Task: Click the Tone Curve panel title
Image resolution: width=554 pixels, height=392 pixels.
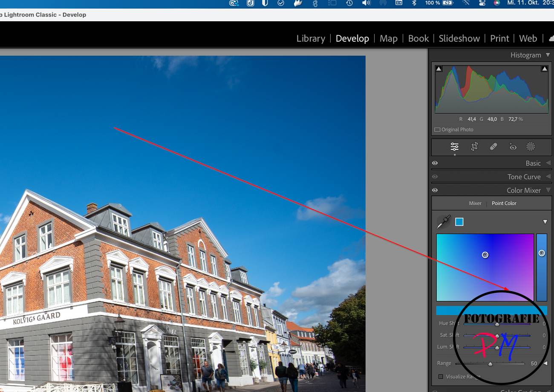Action: (524, 177)
